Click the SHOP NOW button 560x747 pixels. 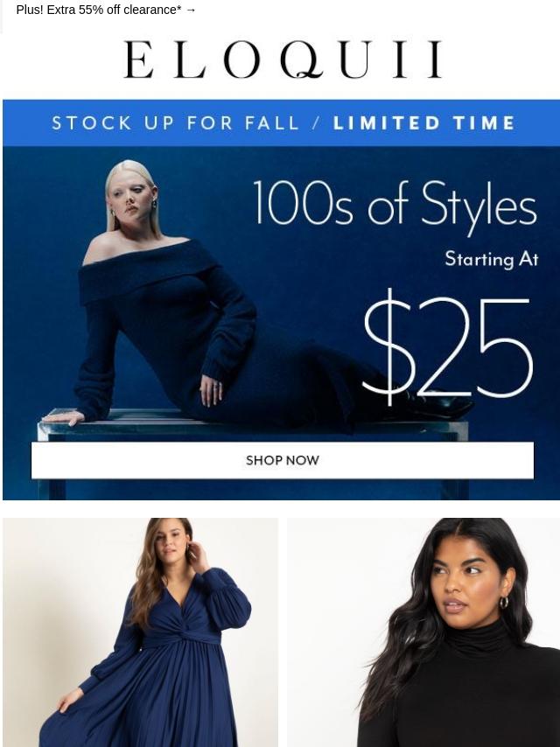pos(282,460)
